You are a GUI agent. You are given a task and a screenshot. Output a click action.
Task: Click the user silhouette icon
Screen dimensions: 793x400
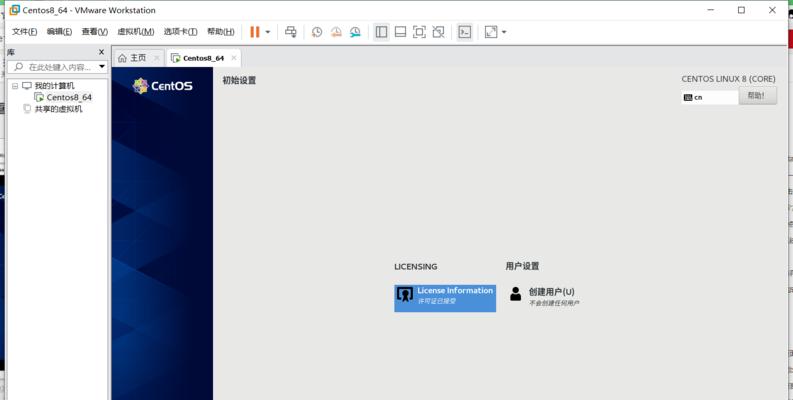(515, 294)
